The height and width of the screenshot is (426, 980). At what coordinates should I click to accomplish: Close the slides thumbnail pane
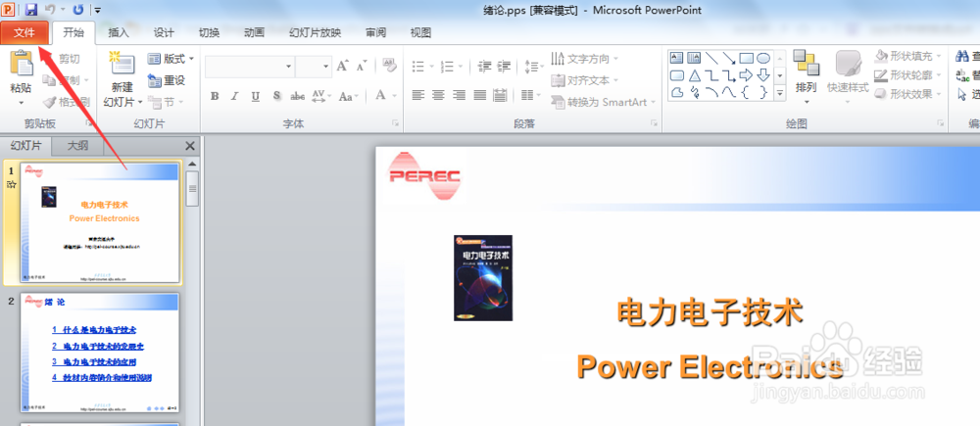(191, 146)
